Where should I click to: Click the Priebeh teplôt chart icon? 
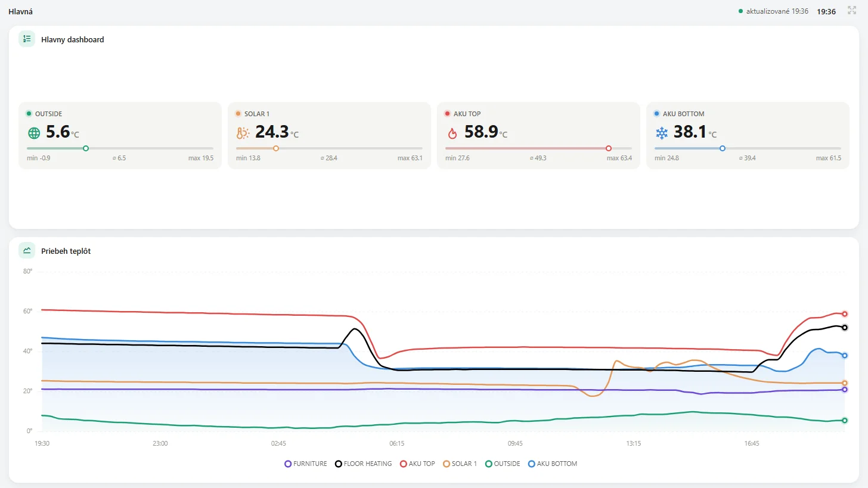pos(27,250)
